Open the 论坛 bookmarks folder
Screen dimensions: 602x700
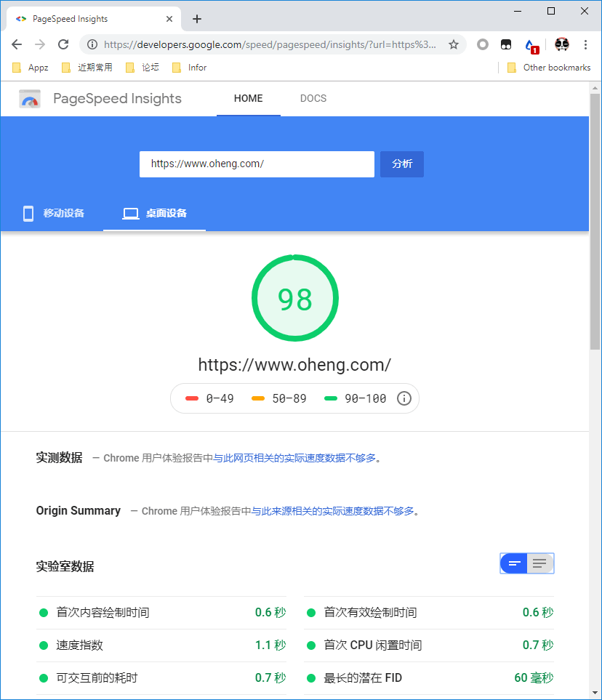[143, 68]
